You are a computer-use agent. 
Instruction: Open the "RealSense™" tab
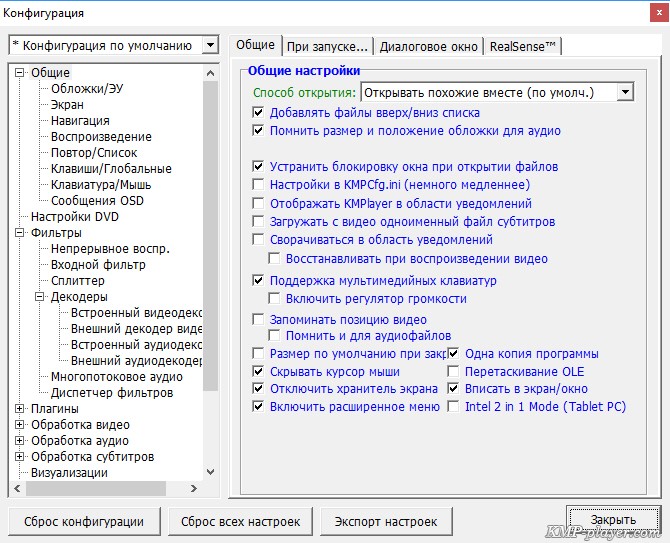(x=523, y=47)
